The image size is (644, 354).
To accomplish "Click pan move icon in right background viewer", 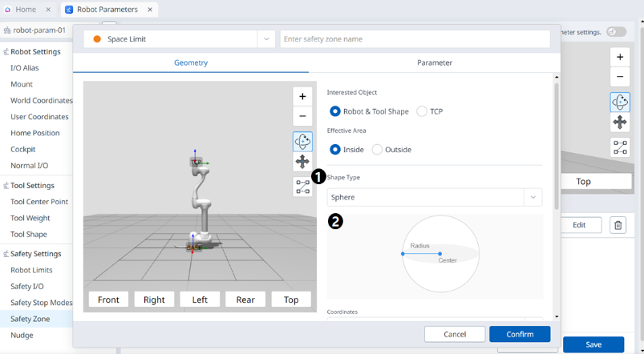I will click(620, 123).
